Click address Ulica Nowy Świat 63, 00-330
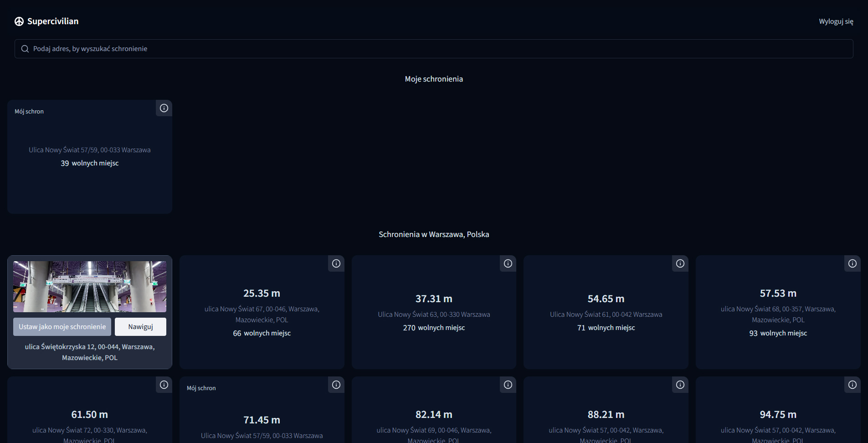Image resolution: width=868 pixels, height=443 pixels. tap(434, 314)
